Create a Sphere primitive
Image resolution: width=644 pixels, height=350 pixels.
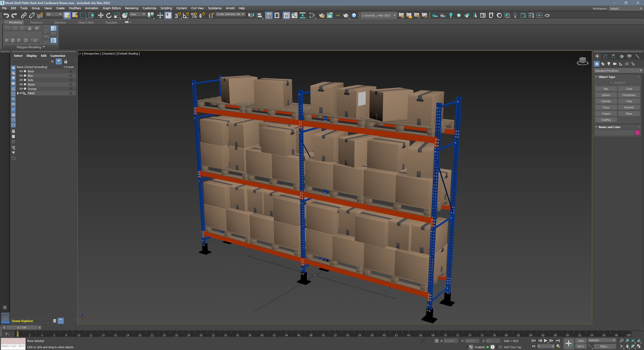(x=606, y=95)
